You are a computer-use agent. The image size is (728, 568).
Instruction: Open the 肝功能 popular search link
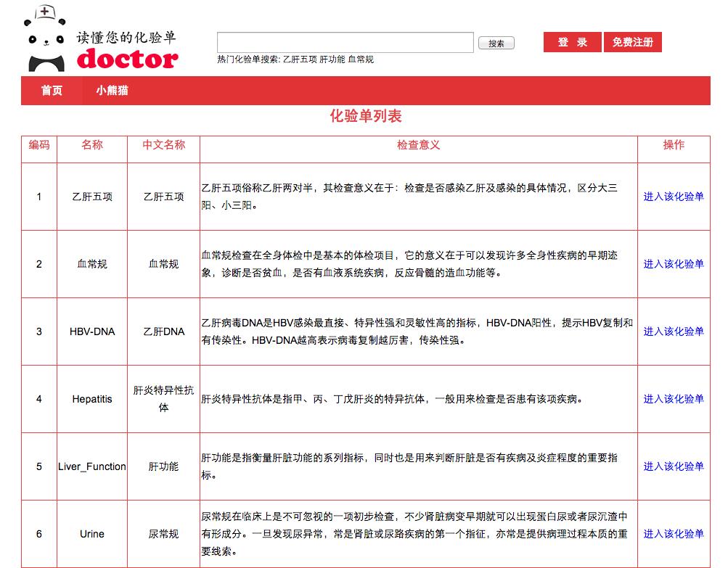tap(332, 59)
